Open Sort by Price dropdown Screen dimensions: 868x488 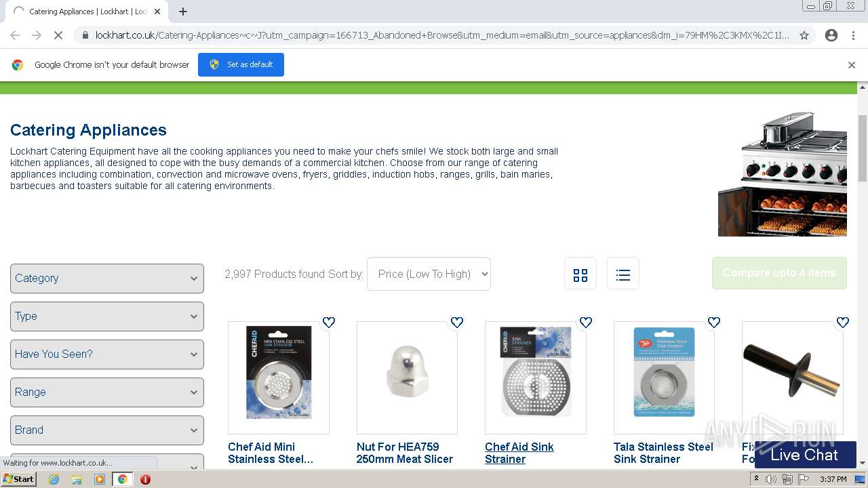429,274
